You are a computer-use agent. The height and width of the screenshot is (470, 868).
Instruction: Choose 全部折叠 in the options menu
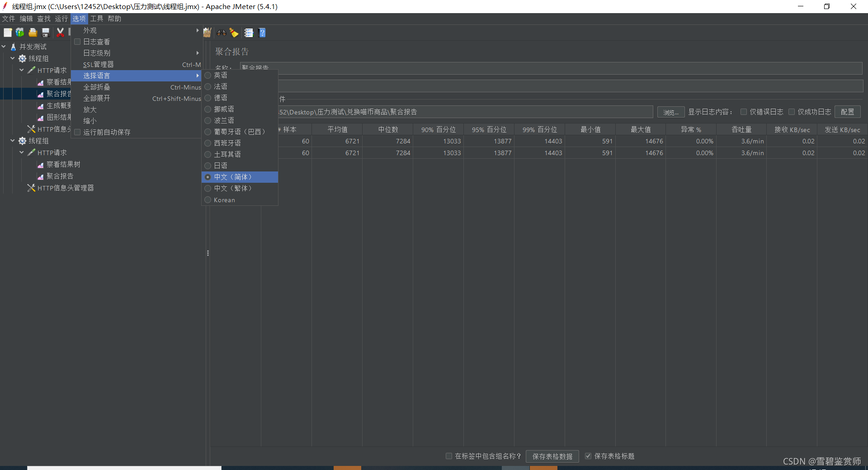[136, 87]
